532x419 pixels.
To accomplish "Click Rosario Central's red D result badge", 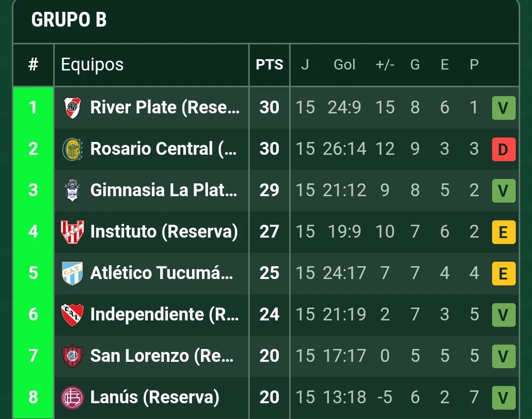I will point(503,149).
